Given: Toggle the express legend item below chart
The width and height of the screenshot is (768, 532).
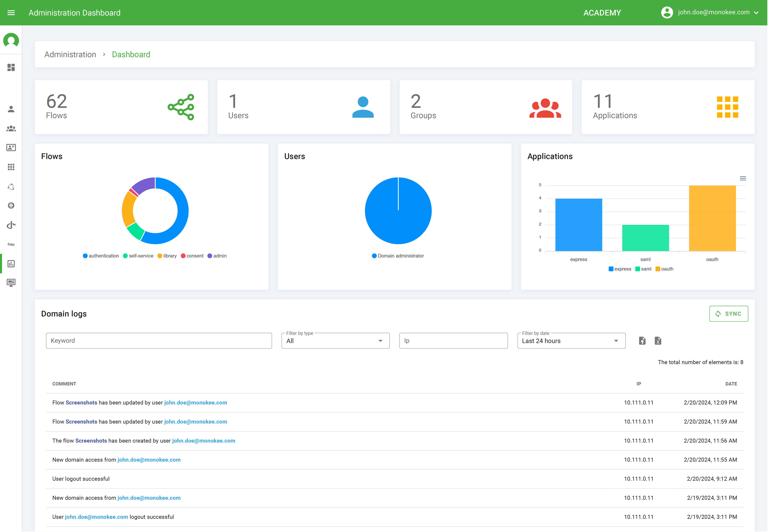Looking at the screenshot, I should pyautogui.click(x=620, y=269).
